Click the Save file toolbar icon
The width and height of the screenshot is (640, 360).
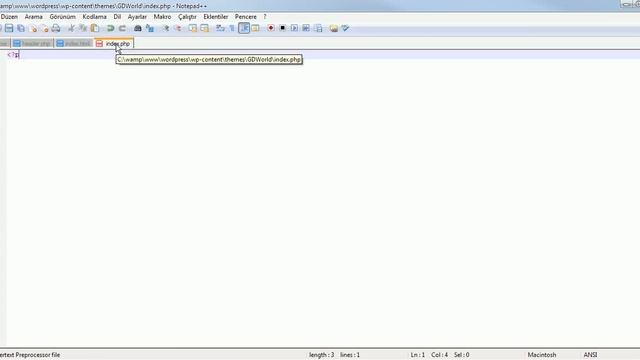(x=9, y=28)
